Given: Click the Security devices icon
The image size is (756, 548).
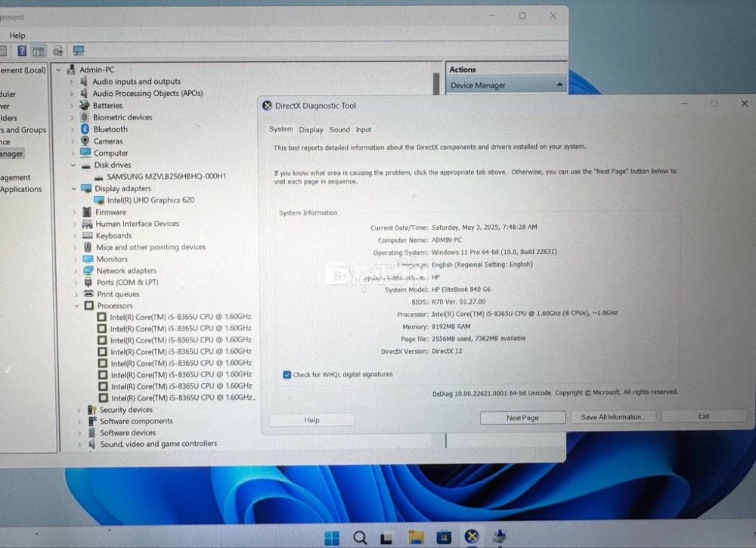Looking at the screenshot, I should tap(91, 409).
